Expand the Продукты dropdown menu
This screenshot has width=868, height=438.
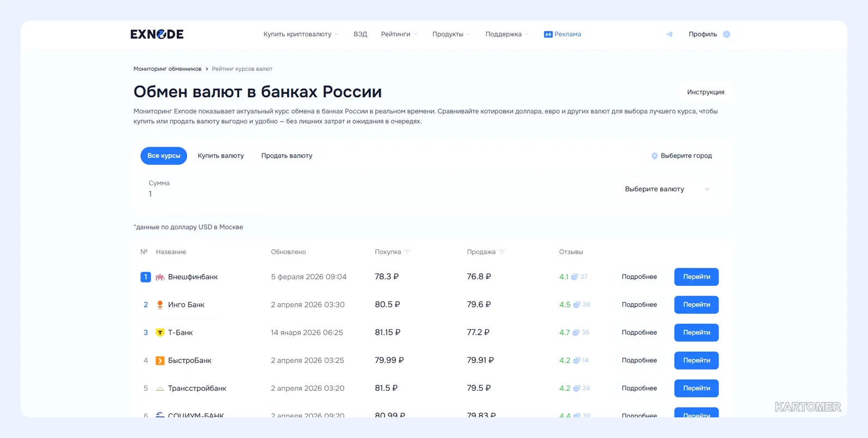[451, 34]
